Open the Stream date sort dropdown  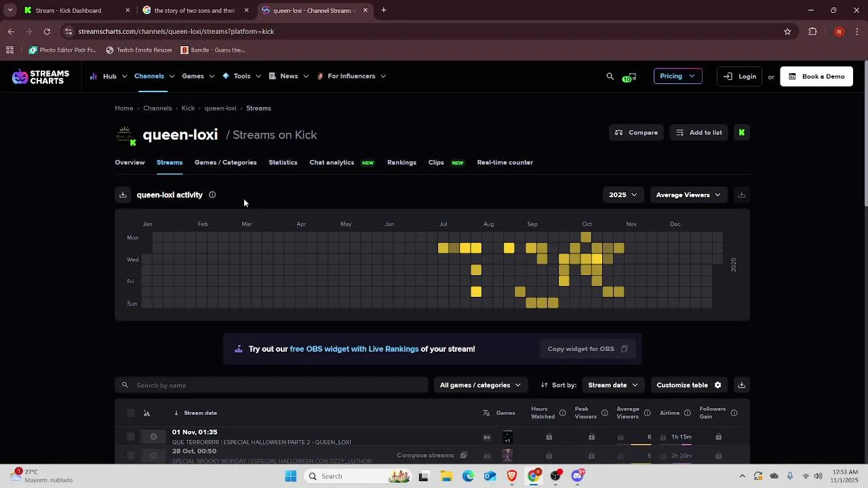613,385
